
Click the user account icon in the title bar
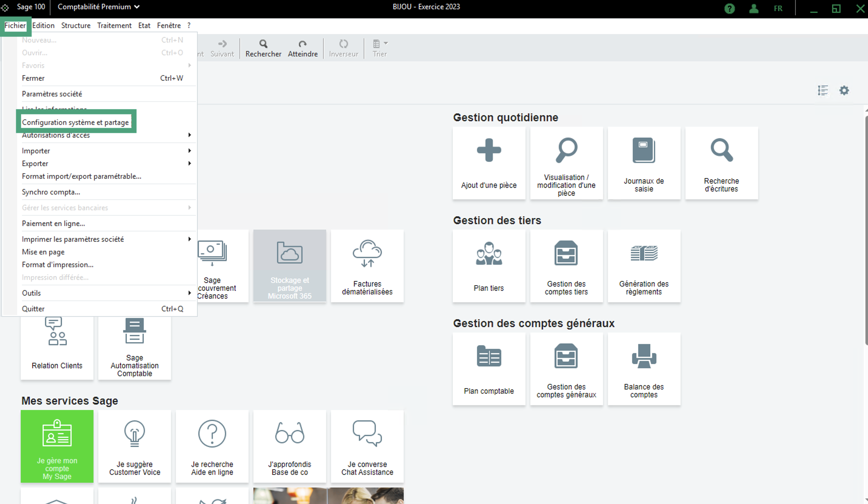(754, 8)
